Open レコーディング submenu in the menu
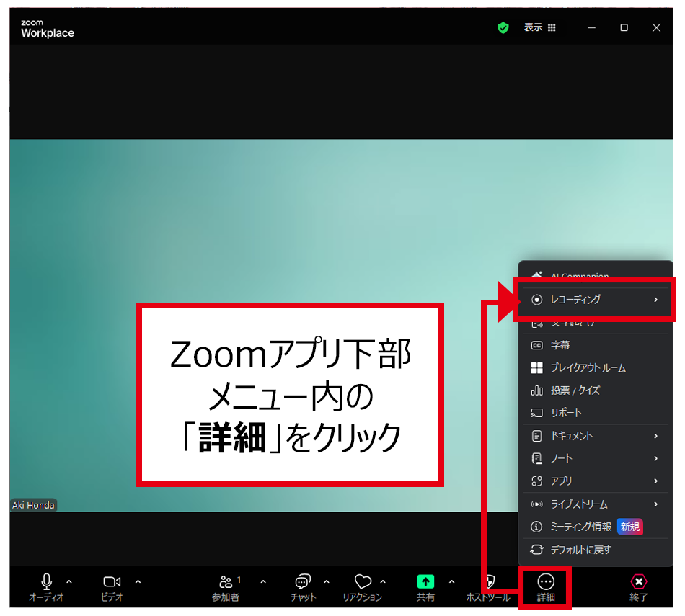685x616 pixels. coord(595,300)
